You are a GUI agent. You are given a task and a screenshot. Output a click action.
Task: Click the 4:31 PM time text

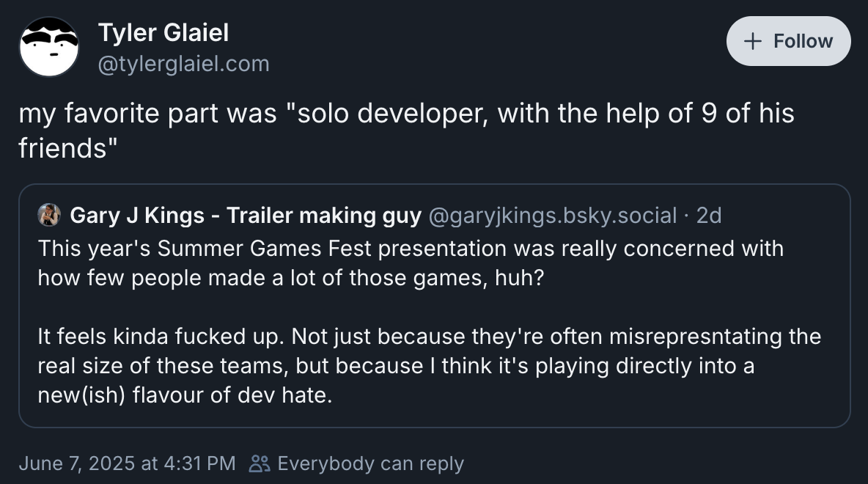click(199, 463)
